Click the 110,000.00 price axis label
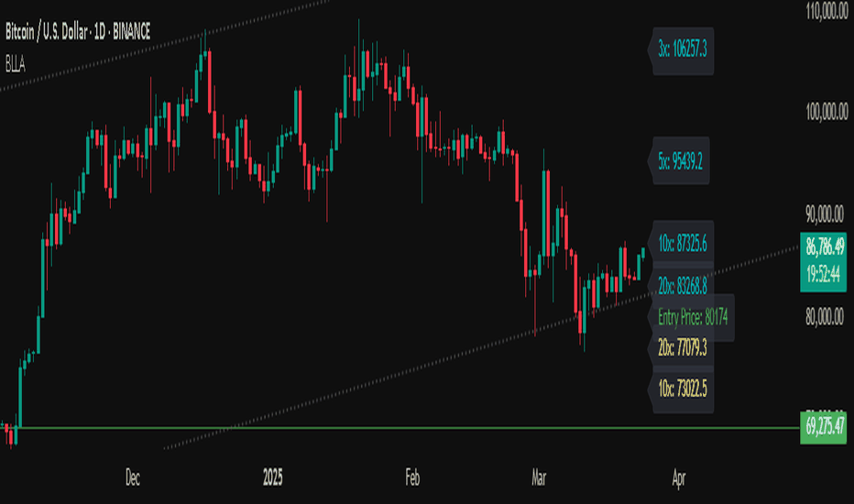854x504 pixels. point(827,12)
